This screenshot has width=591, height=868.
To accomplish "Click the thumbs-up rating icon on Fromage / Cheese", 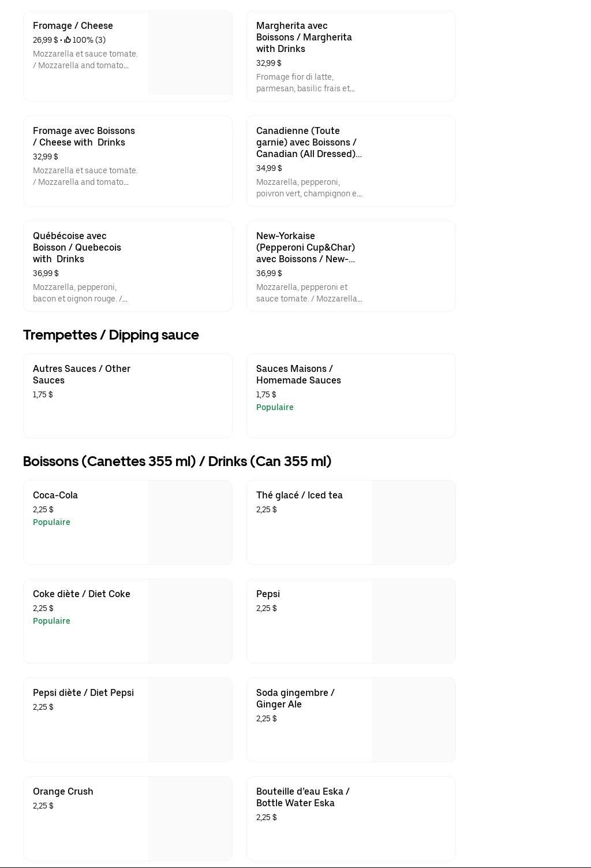I will 68,40.
